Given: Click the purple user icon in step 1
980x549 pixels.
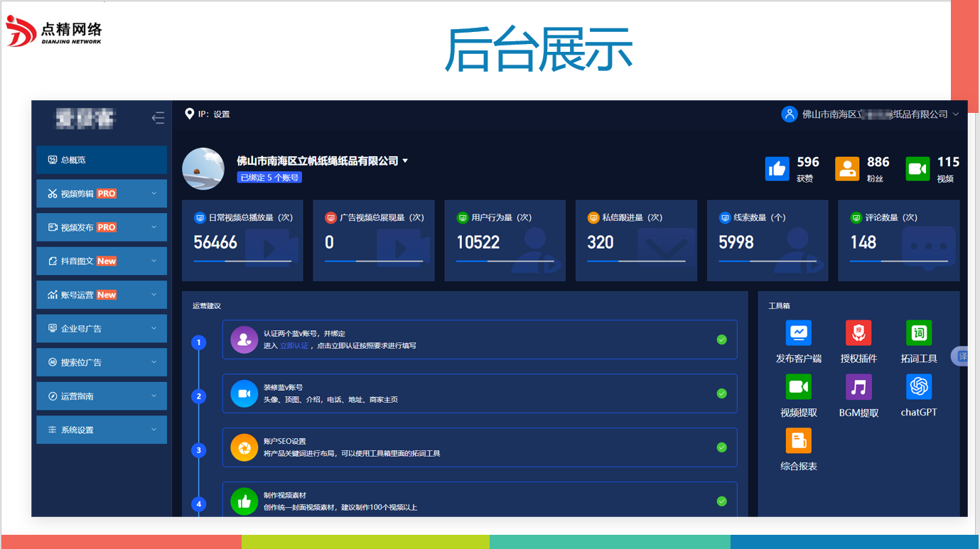Looking at the screenshot, I should (x=244, y=339).
